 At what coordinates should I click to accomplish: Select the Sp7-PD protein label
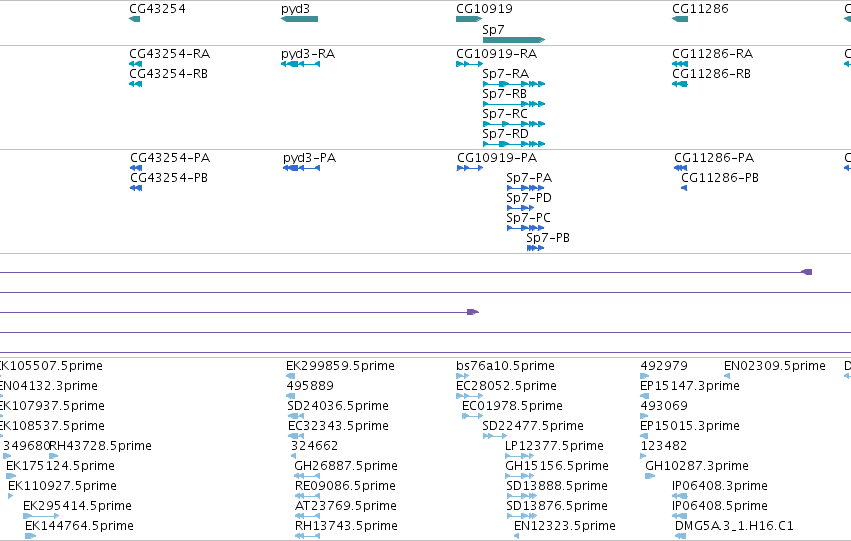pos(529,198)
